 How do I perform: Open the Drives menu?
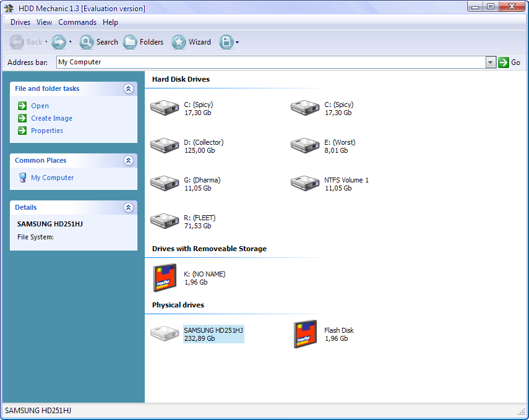(20, 22)
